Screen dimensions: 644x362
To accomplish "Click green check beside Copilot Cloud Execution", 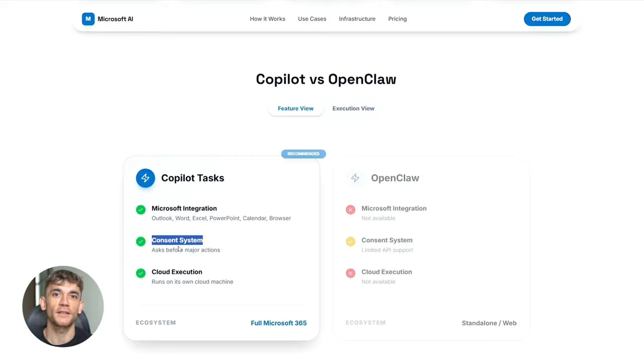I will 141,273.
